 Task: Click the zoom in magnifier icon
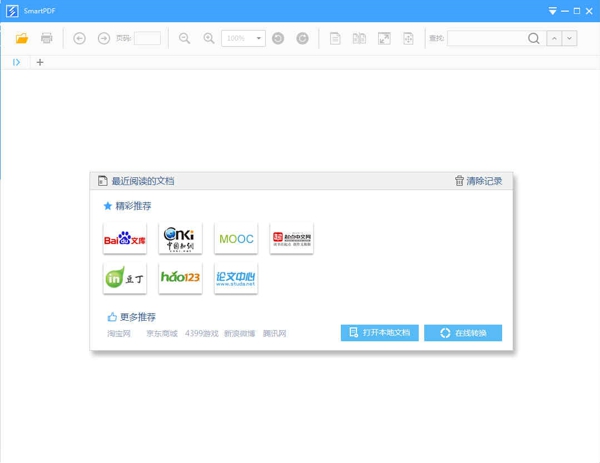pos(209,38)
